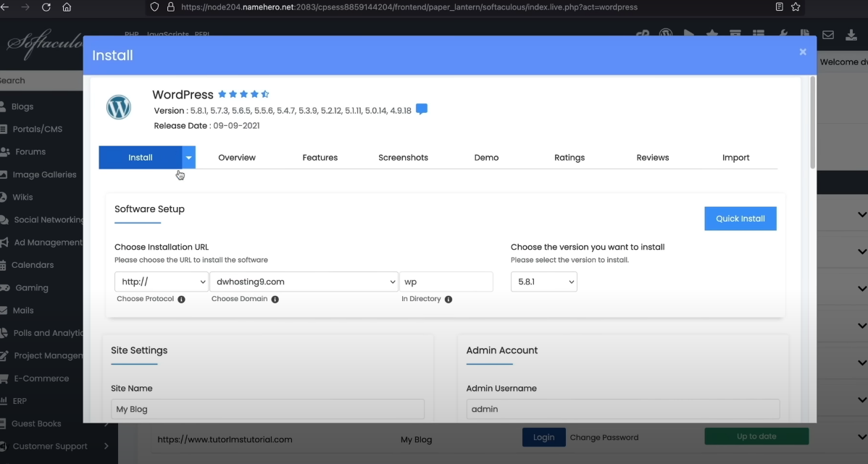Click the Admin Username input field

point(623,409)
